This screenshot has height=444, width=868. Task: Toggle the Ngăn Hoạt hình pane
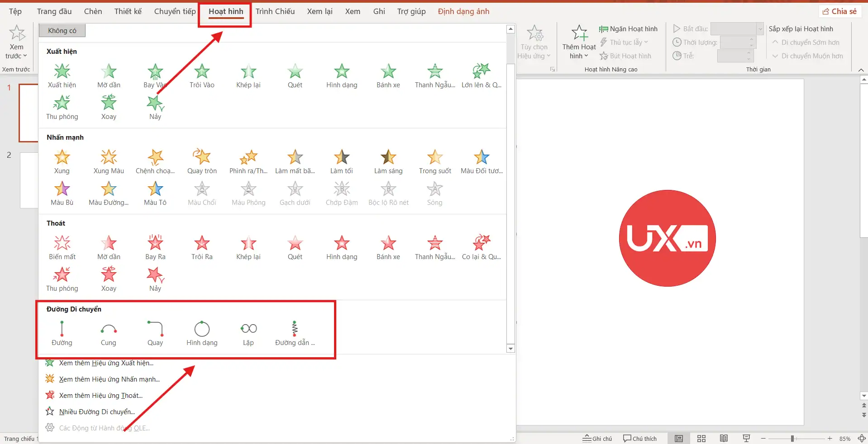[628, 29]
